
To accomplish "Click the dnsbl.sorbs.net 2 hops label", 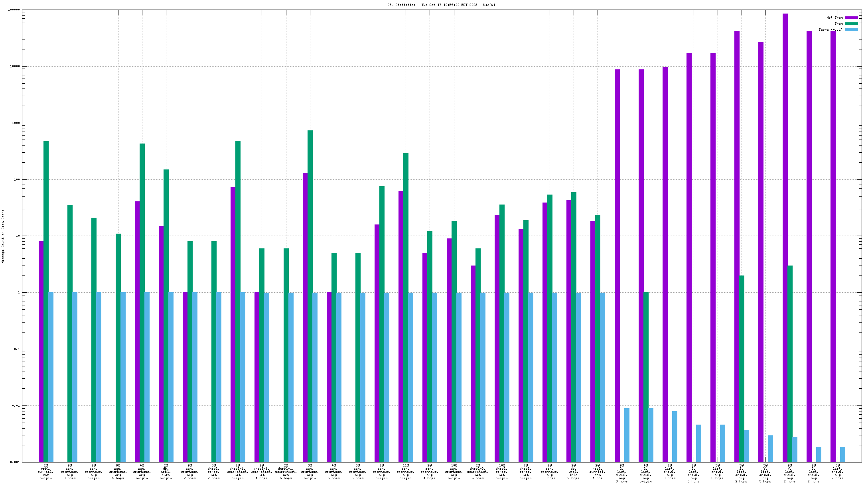I will pos(214,472).
